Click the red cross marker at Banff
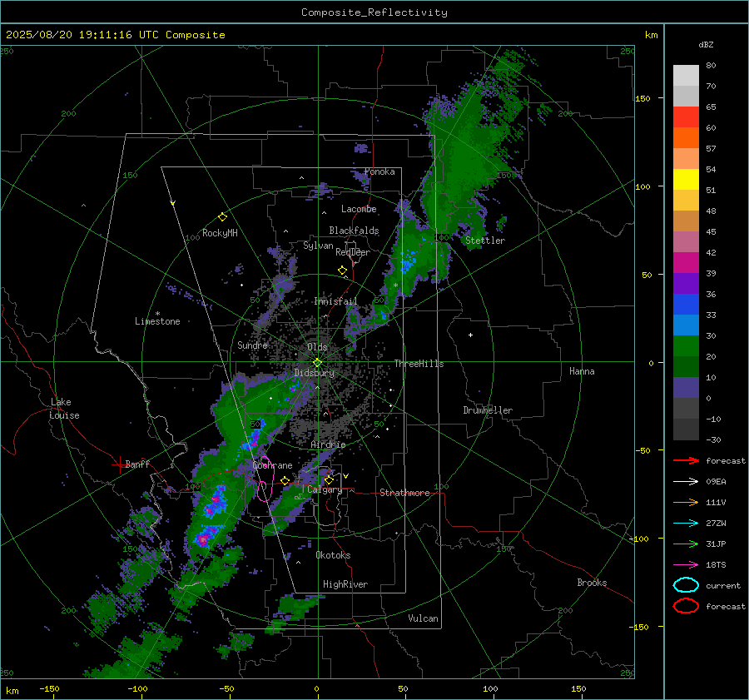This screenshot has height=700, width=749. pyautogui.click(x=118, y=464)
